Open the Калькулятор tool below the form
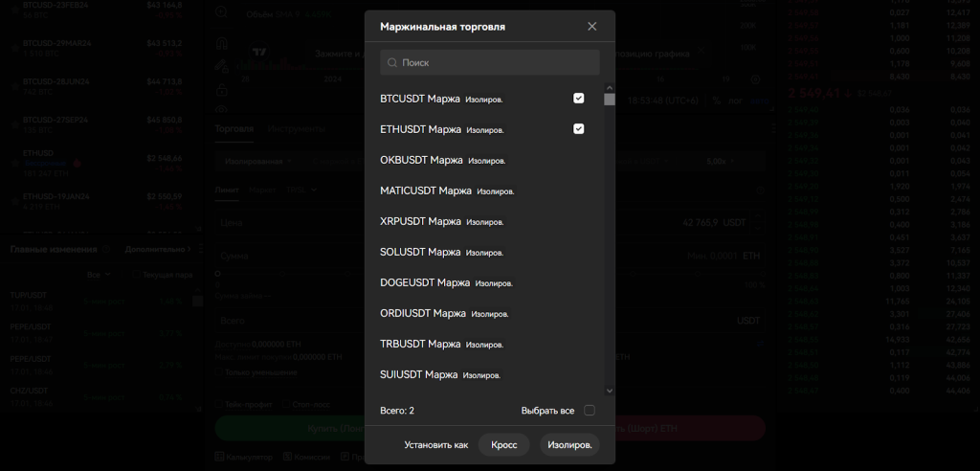This screenshot has height=471, width=980. (x=244, y=457)
